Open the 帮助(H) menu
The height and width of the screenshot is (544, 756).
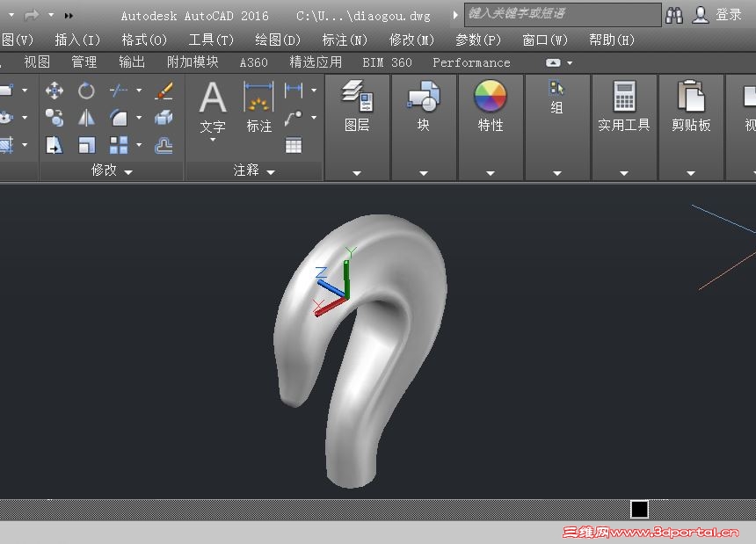click(612, 40)
